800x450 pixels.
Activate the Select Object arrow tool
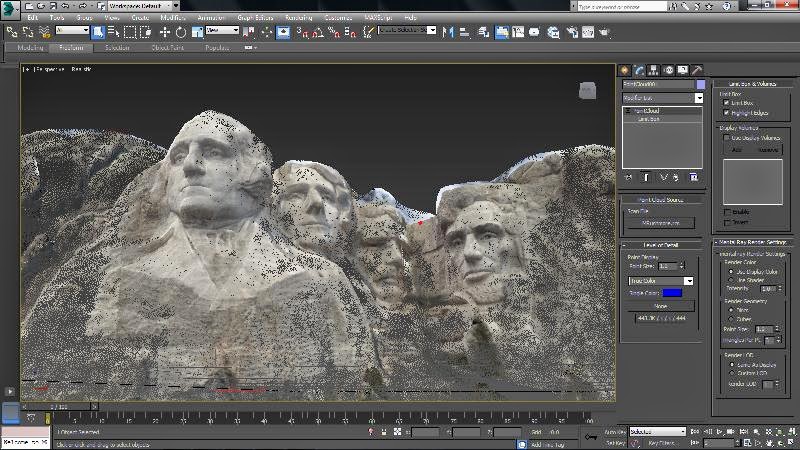(97, 32)
